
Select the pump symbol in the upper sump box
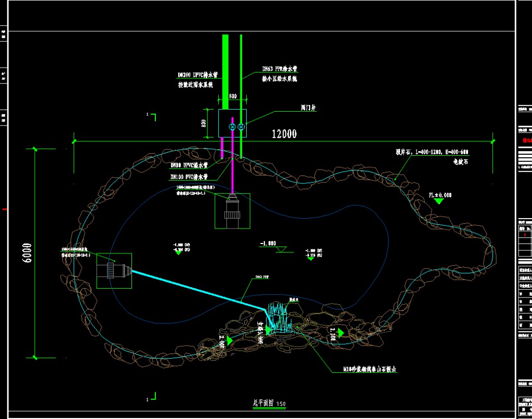tap(232, 210)
